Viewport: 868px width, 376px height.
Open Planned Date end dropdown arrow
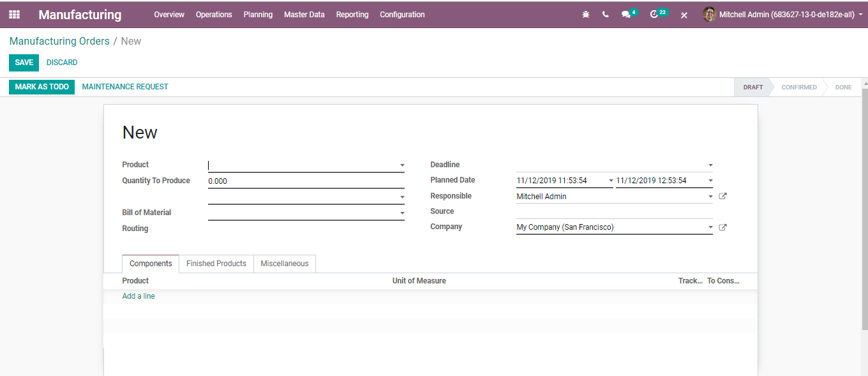coord(710,181)
